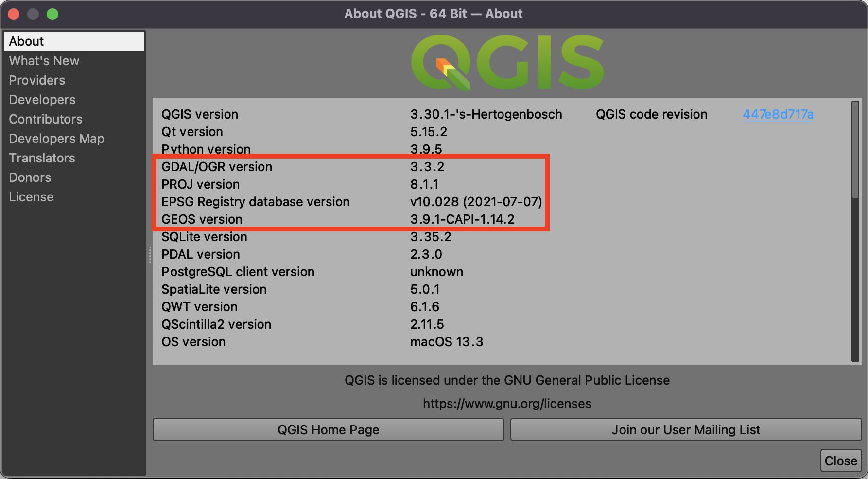
Task: Open the Contributors section
Action: click(x=46, y=119)
